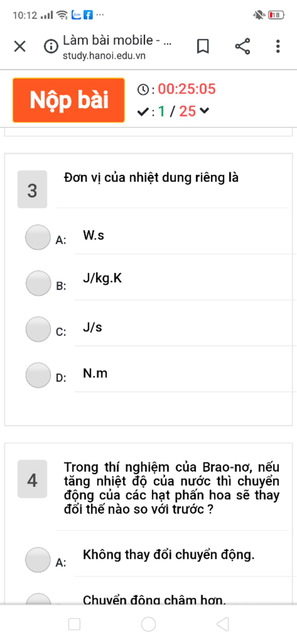The image size is (297, 644).
Task: Close the browser tab with X icon
Action: tap(20, 46)
